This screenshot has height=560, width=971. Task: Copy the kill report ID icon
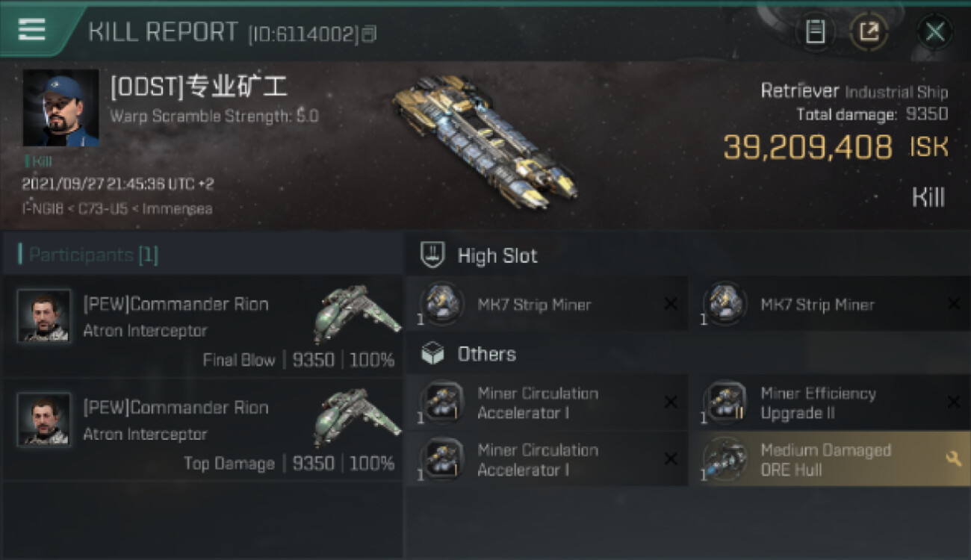point(370,34)
